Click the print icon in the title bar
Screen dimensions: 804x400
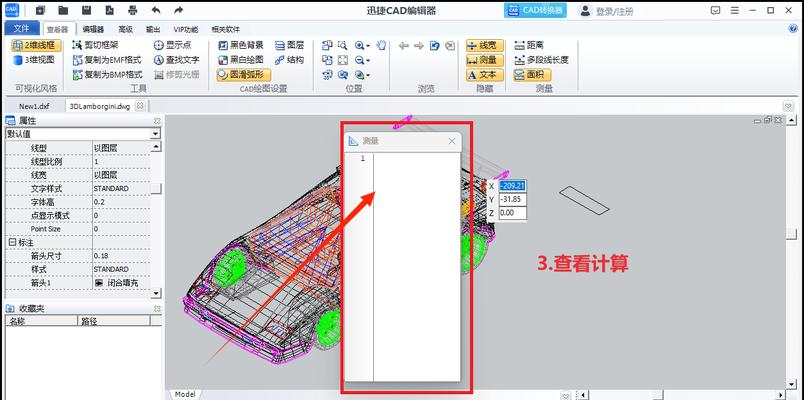pos(133,10)
